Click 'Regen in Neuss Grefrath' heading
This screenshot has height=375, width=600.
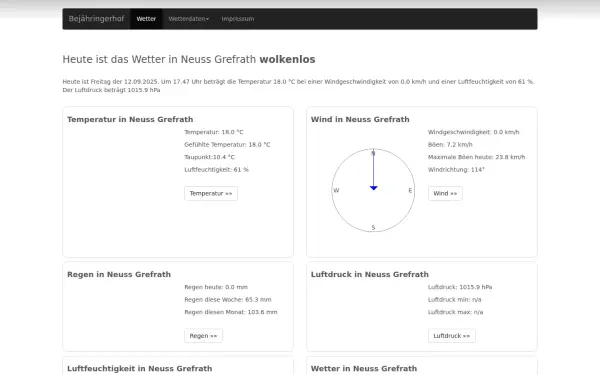(x=119, y=274)
